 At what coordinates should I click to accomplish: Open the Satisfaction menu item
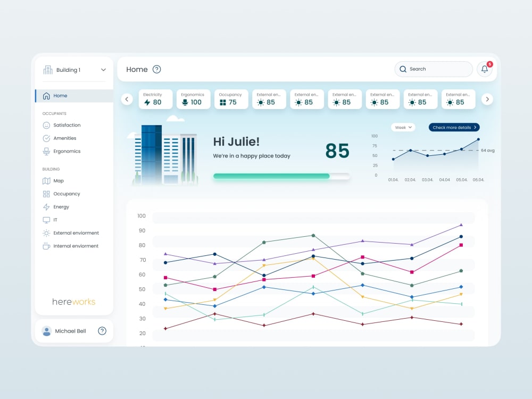click(74, 125)
